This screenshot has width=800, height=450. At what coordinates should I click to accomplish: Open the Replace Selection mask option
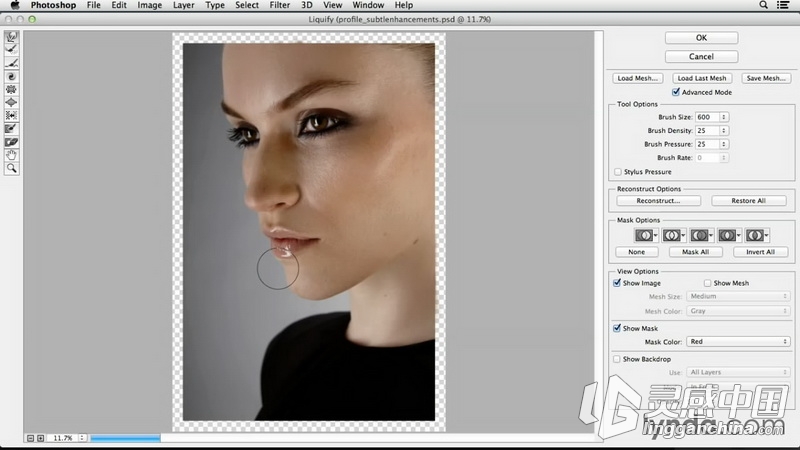(646, 235)
